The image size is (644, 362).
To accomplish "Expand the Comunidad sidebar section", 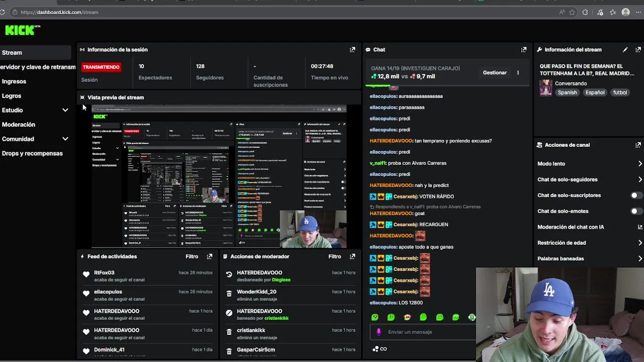I will click(65, 139).
